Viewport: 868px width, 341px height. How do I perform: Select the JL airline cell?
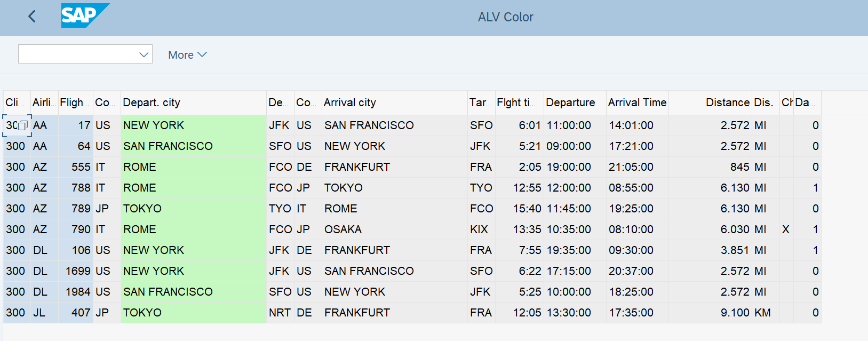pyautogui.click(x=39, y=313)
